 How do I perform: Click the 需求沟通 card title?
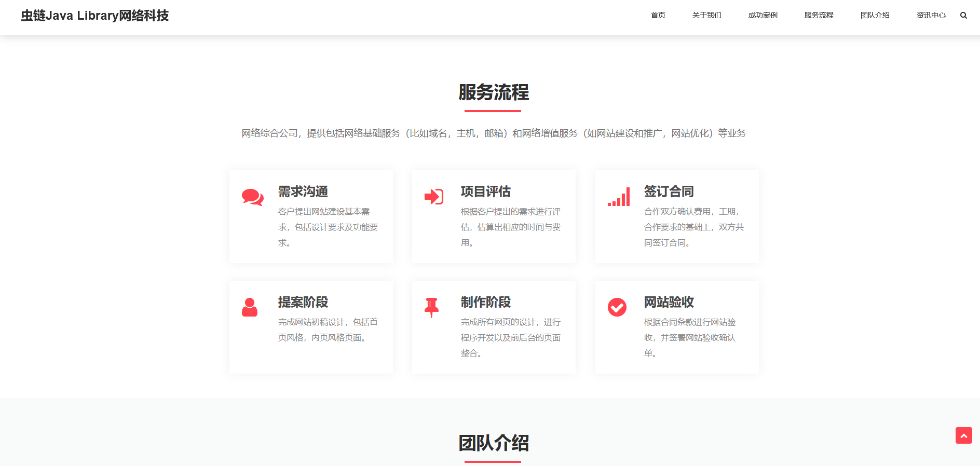click(303, 191)
